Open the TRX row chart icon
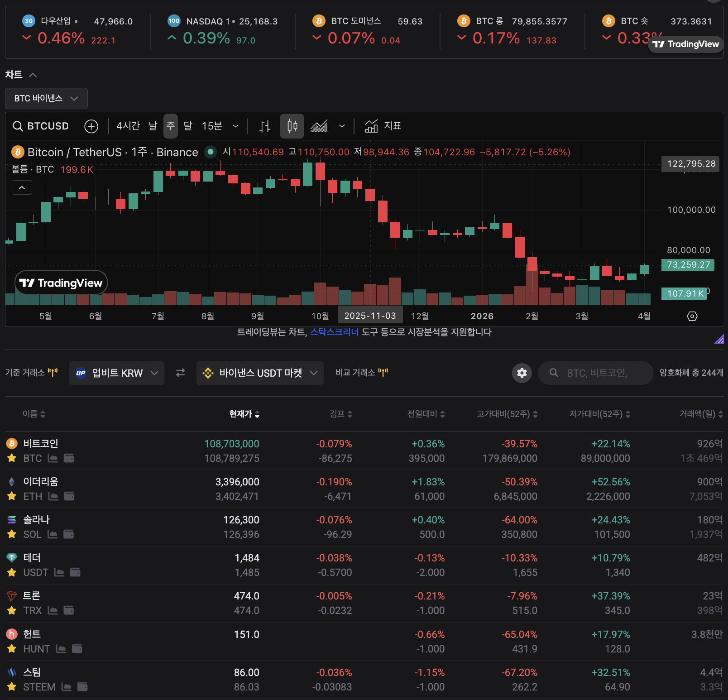This screenshot has height=700, width=728. tap(53, 610)
